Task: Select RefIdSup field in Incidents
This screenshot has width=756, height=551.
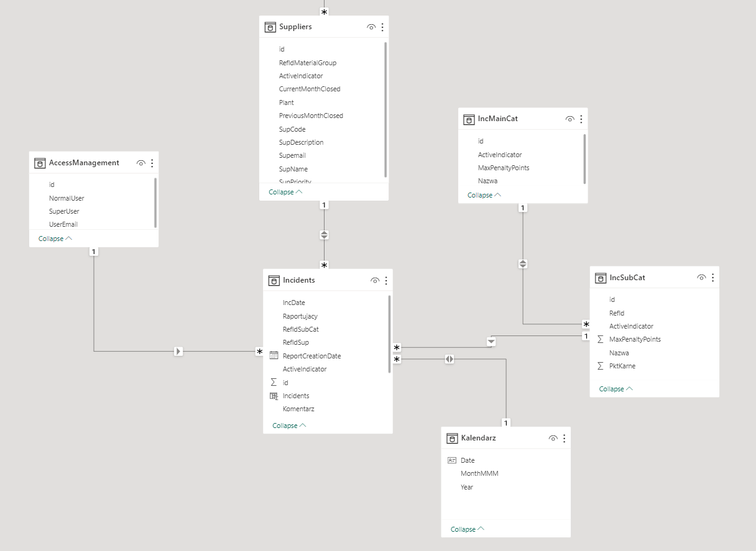Action: tap(296, 342)
